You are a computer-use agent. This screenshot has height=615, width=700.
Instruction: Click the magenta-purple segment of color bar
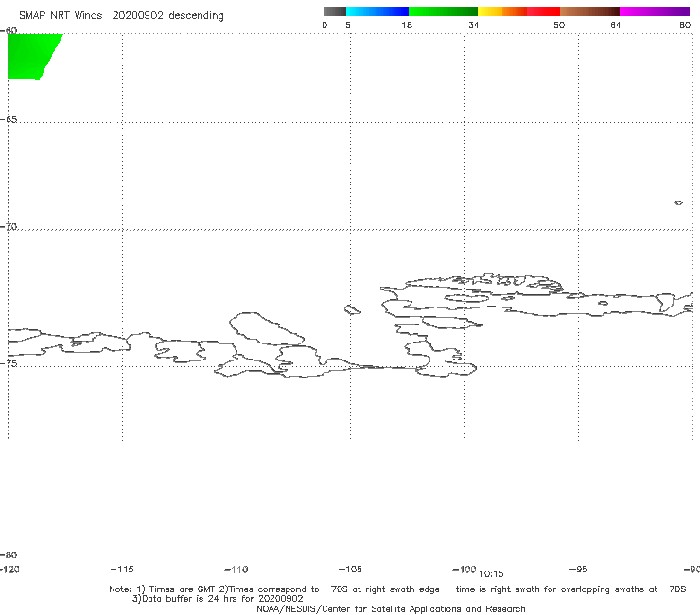[654, 11]
